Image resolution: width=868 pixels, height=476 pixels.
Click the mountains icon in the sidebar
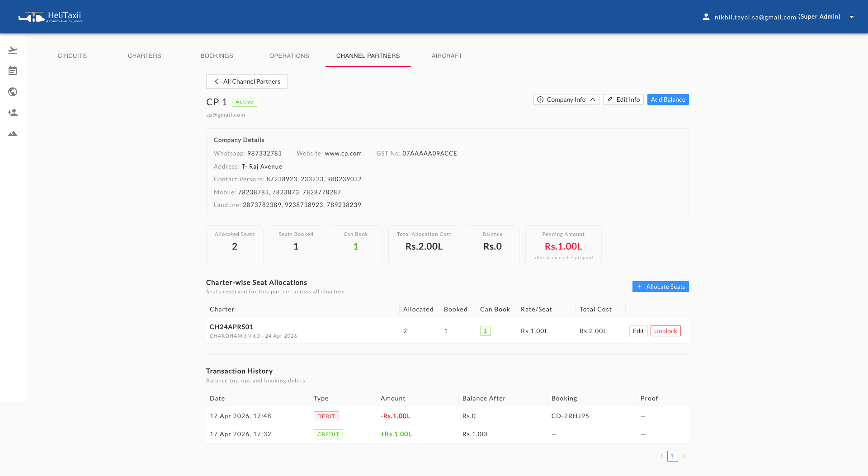(13, 133)
